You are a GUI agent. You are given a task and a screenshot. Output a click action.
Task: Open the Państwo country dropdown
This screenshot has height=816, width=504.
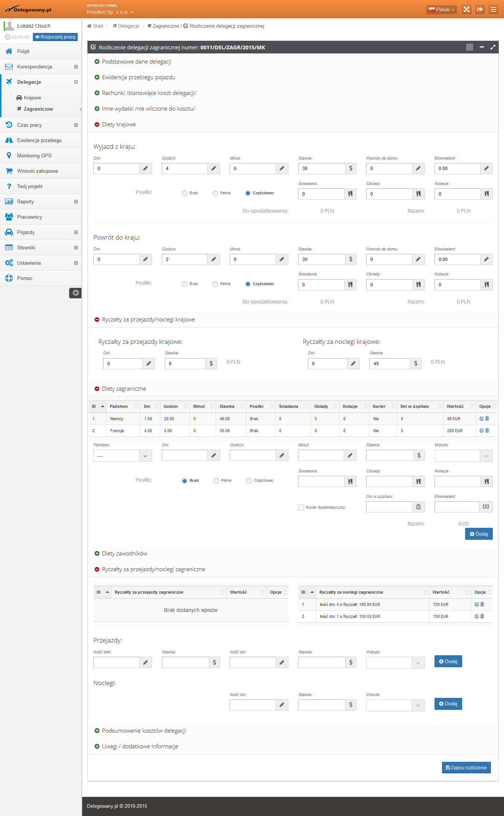[123, 456]
